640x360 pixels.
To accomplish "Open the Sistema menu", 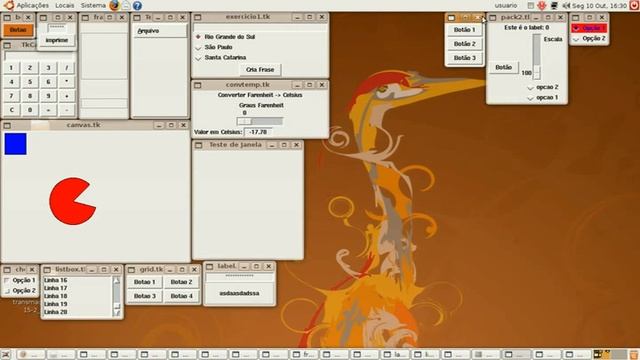I will (93, 6).
